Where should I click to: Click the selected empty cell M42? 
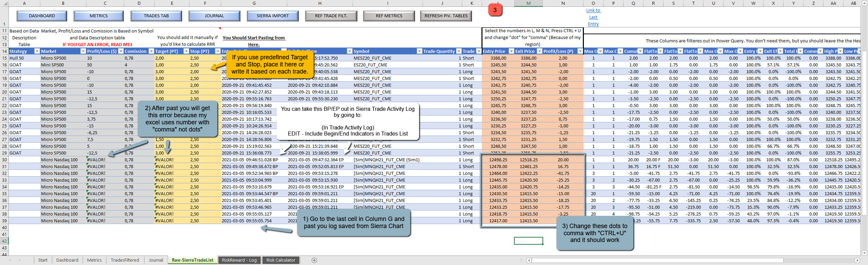[529, 241]
